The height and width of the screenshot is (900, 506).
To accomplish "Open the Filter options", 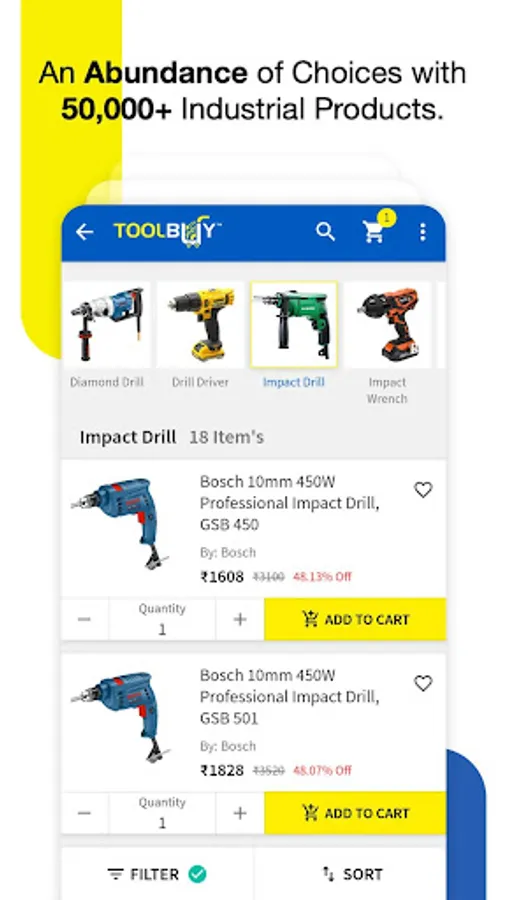I will pos(157,874).
